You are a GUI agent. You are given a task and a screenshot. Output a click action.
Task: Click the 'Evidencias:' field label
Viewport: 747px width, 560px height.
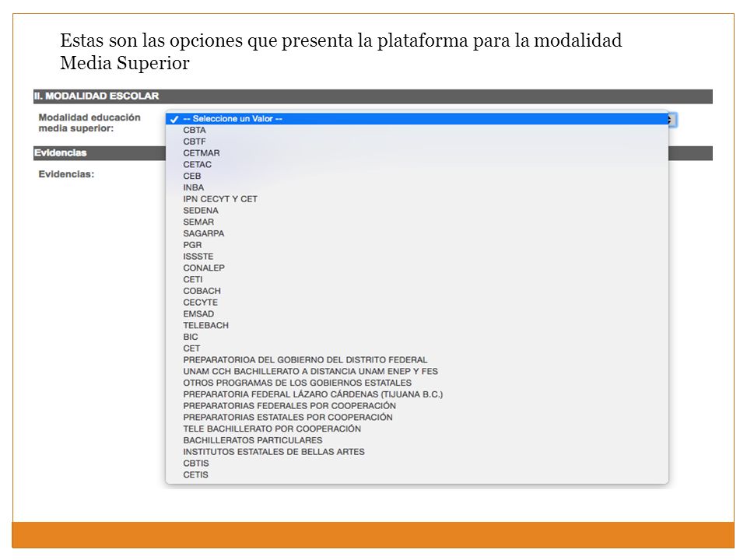coord(66,174)
